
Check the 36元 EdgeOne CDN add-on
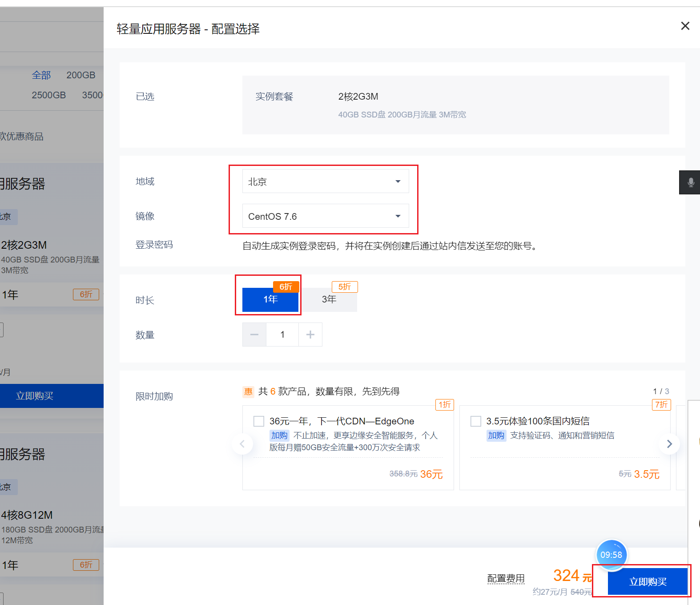point(259,421)
